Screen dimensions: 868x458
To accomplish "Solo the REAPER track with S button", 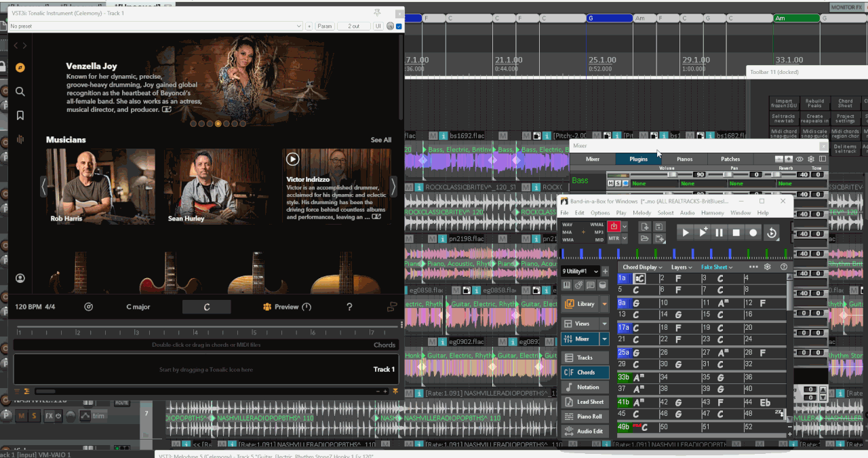I will click(35, 415).
